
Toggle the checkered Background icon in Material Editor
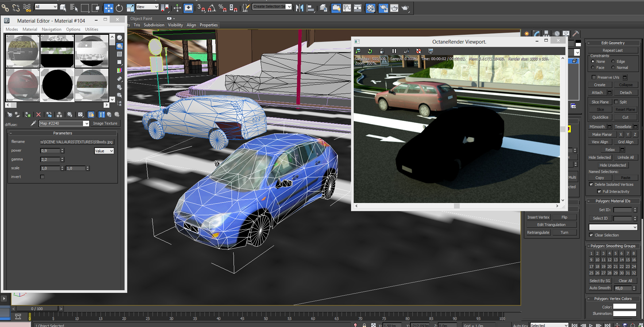tap(119, 54)
